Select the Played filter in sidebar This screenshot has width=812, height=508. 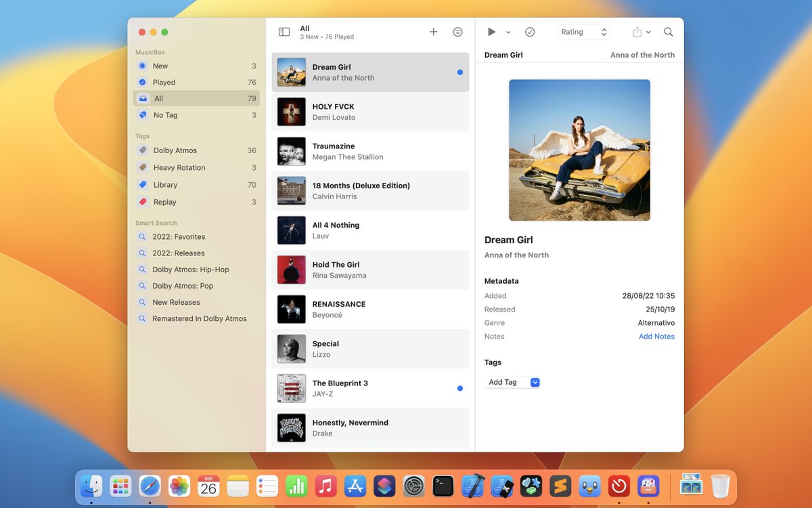pyautogui.click(x=196, y=82)
